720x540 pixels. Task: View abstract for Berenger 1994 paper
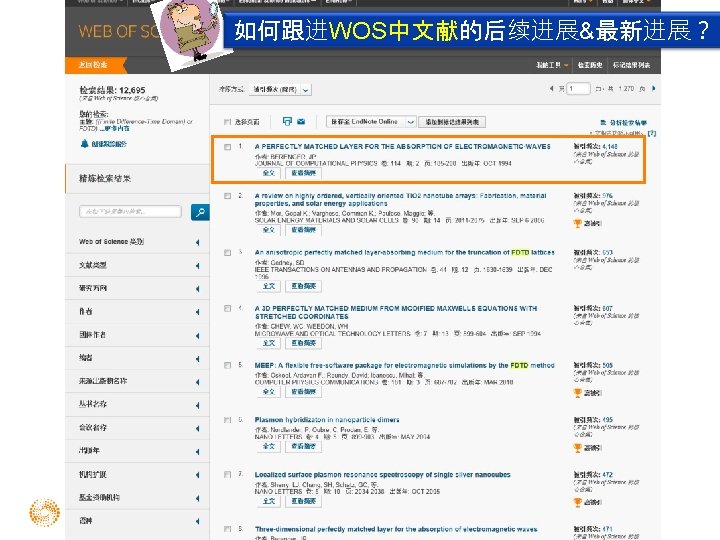pyautogui.click(x=303, y=173)
